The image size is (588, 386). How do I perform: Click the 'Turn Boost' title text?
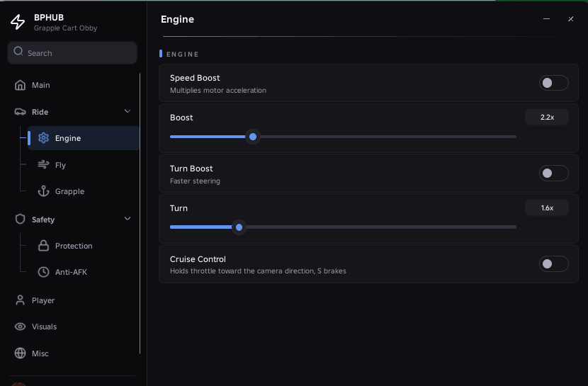click(x=191, y=169)
